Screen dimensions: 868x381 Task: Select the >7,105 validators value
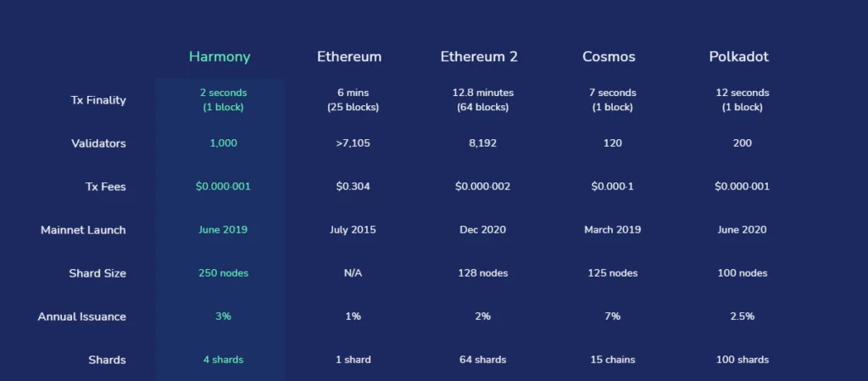353,143
